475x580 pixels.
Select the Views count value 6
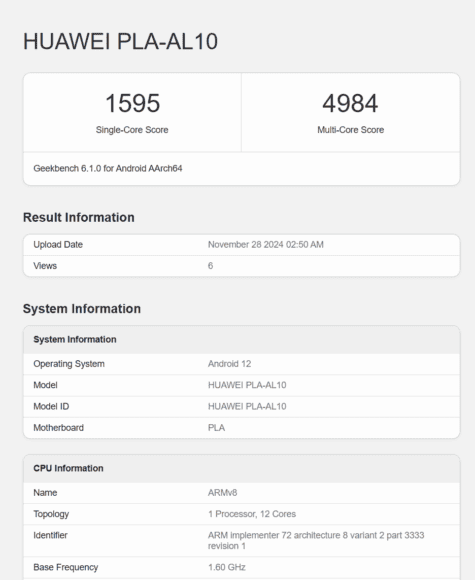click(210, 266)
